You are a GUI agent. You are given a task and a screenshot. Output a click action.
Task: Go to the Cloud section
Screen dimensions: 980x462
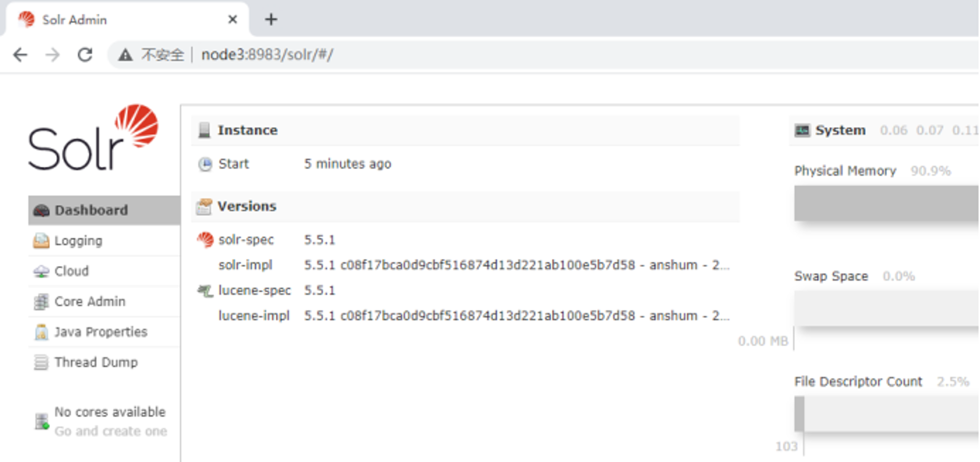click(x=104, y=271)
